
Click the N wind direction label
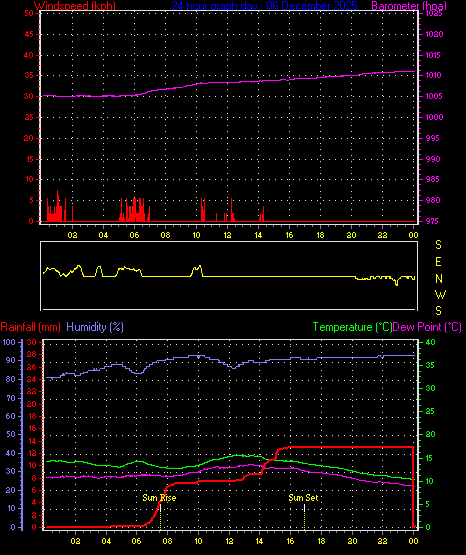439,279
